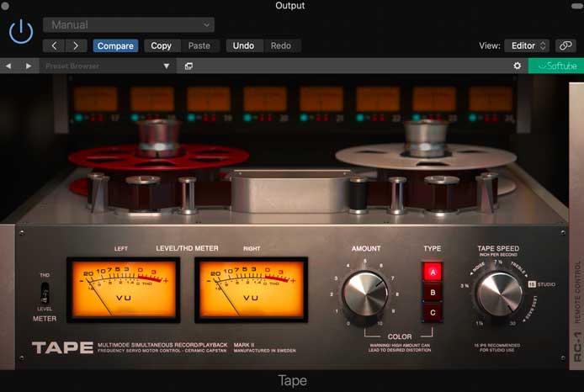Select tape type A
584x392 pixels.
(x=433, y=273)
